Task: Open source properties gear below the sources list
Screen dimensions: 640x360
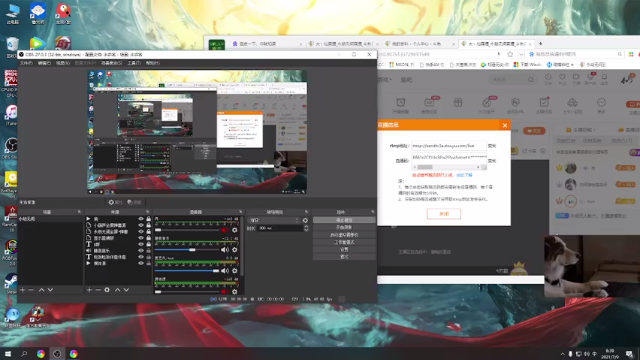Action: click(x=107, y=290)
